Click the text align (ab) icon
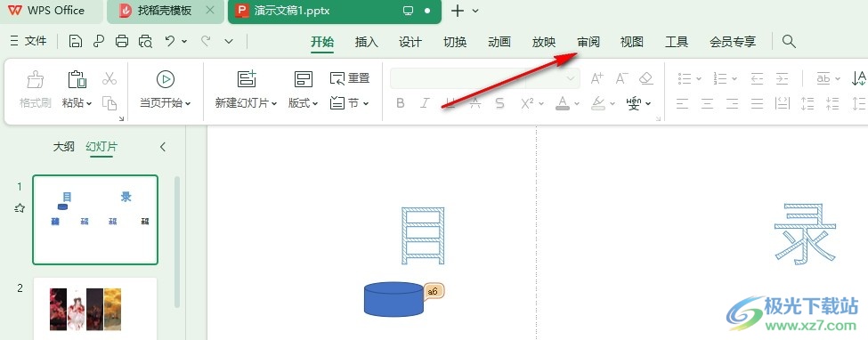Image resolution: width=868 pixels, height=340 pixels. pos(823,78)
